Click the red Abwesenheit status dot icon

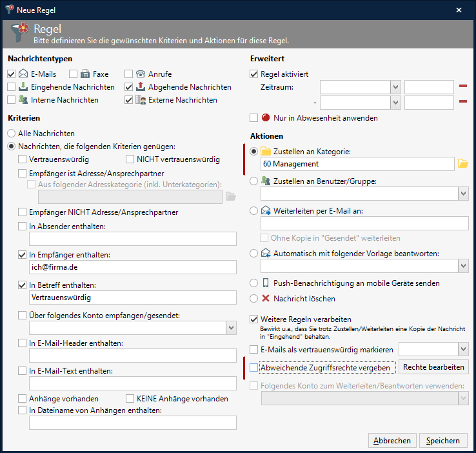tap(266, 117)
